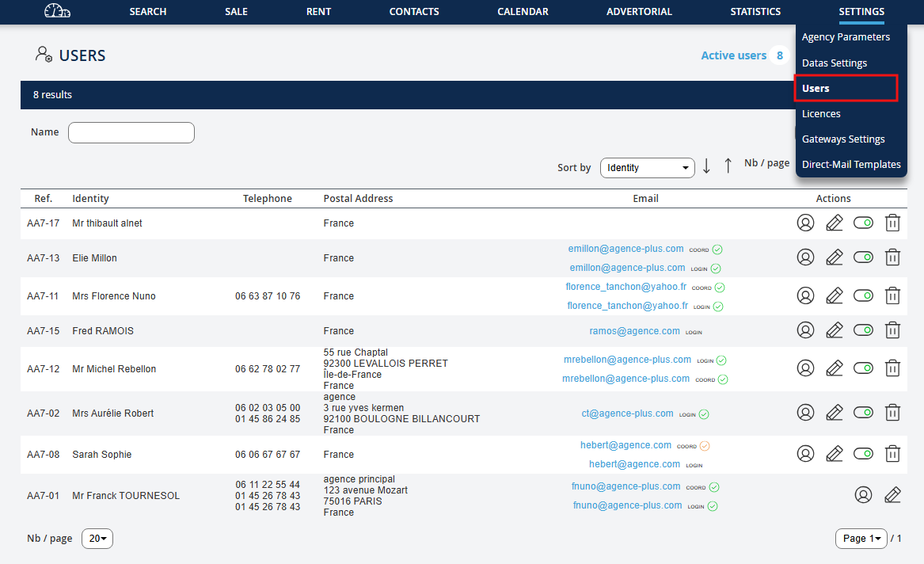Image resolution: width=924 pixels, height=564 pixels.
Task: Open profile icon for thibault alnet
Action: pos(805,223)
